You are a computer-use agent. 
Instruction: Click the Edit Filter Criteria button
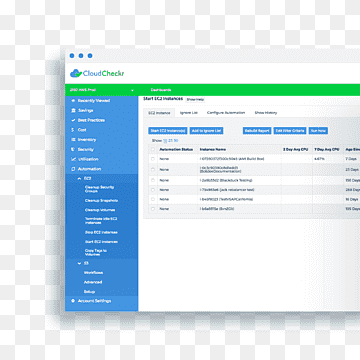pos(290,131)
